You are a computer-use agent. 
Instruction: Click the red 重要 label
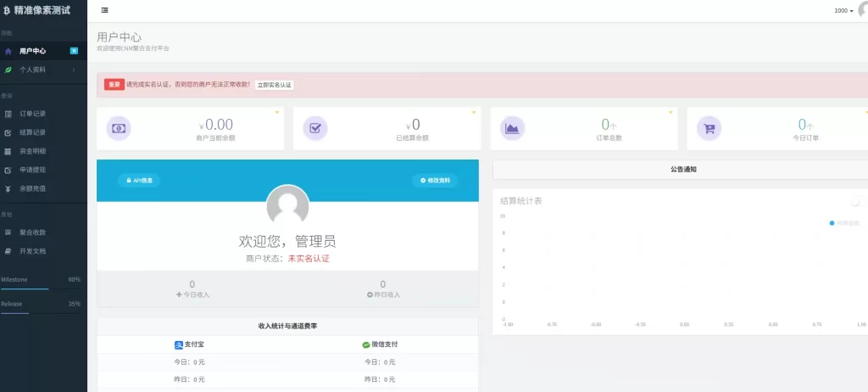(114, 85)
